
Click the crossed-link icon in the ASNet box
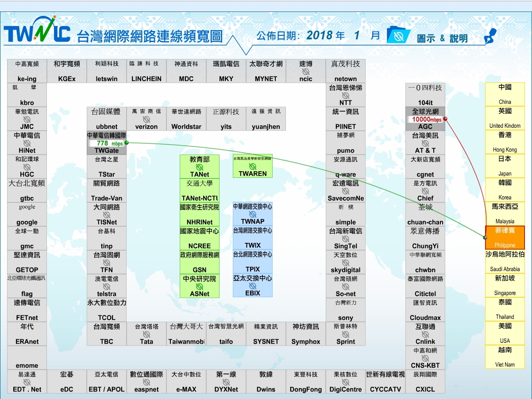200,287
